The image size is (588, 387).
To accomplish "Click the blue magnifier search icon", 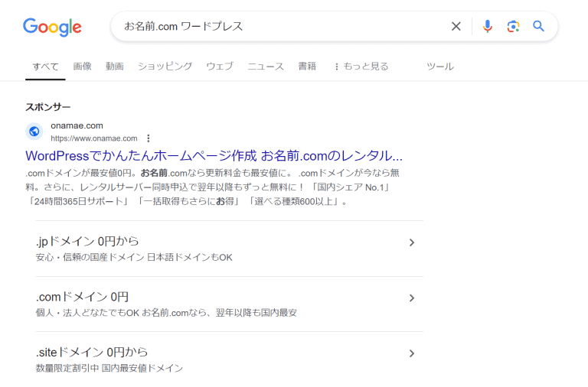I will click(x=539, y=27).
